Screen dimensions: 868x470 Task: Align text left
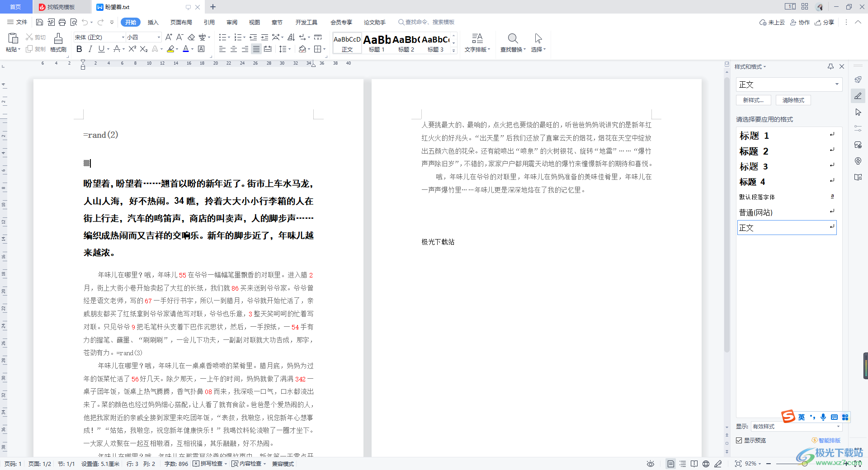(222, 49)
